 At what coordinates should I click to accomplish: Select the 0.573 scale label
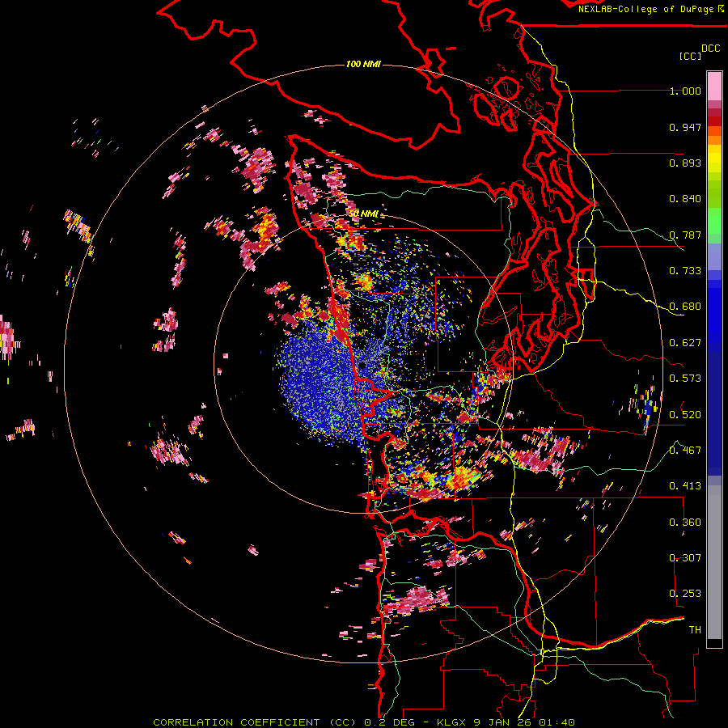[x=685, y=379]
